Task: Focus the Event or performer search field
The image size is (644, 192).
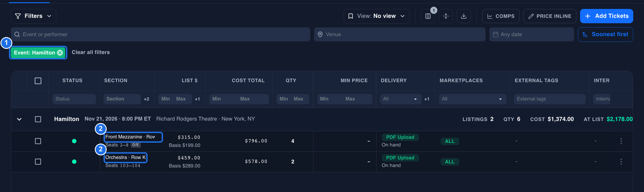Action: 161,34
